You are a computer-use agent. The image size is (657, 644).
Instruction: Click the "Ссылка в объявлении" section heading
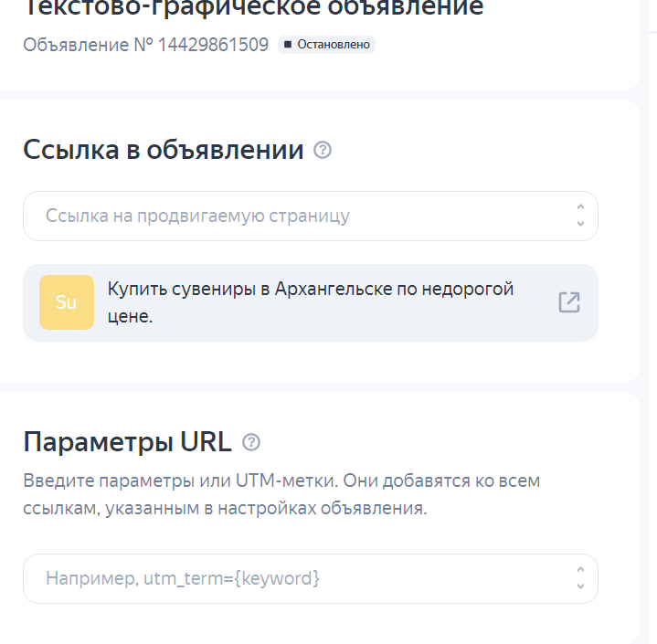pos(164,150)
